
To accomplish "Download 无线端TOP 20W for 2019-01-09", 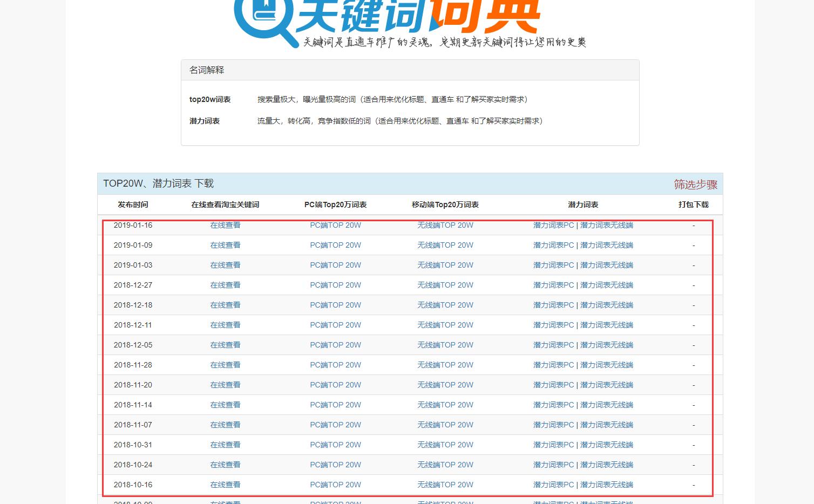I will 445,245.
